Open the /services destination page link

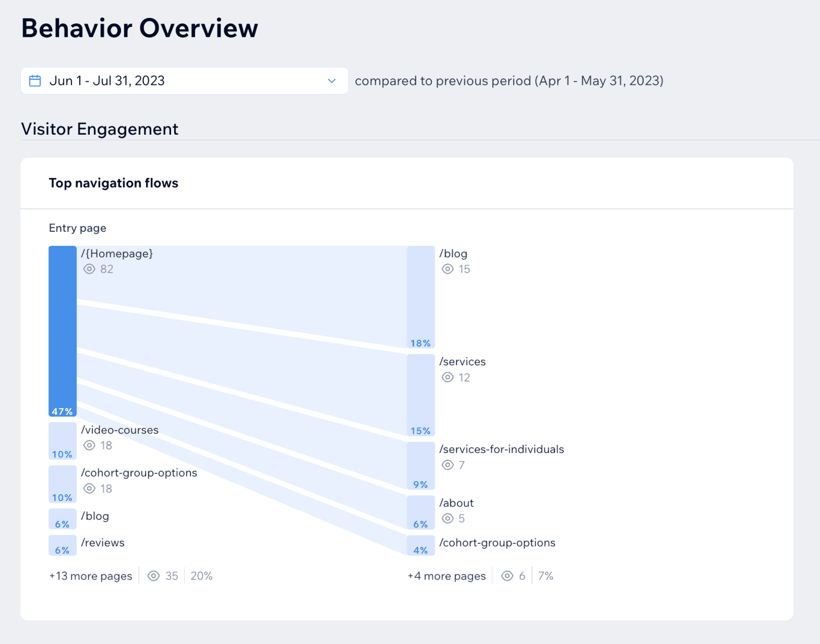pos(462,361)
